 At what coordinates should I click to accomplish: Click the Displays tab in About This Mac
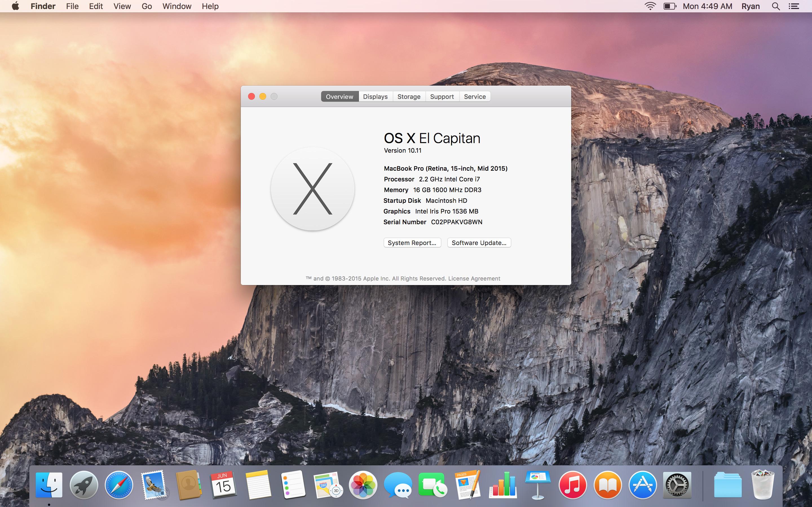(375, 96)
